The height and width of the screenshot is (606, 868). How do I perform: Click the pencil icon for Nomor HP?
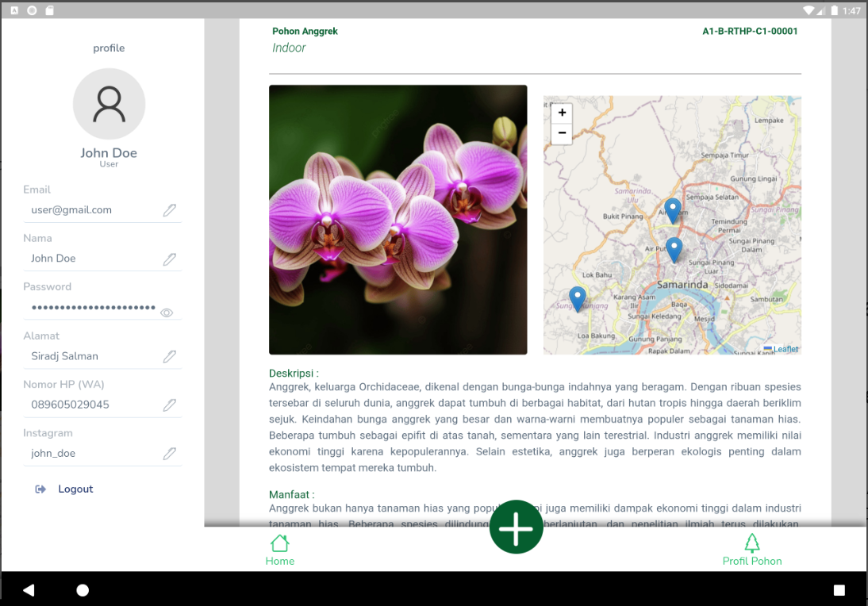pyautogui.click(x=169, y=405)
